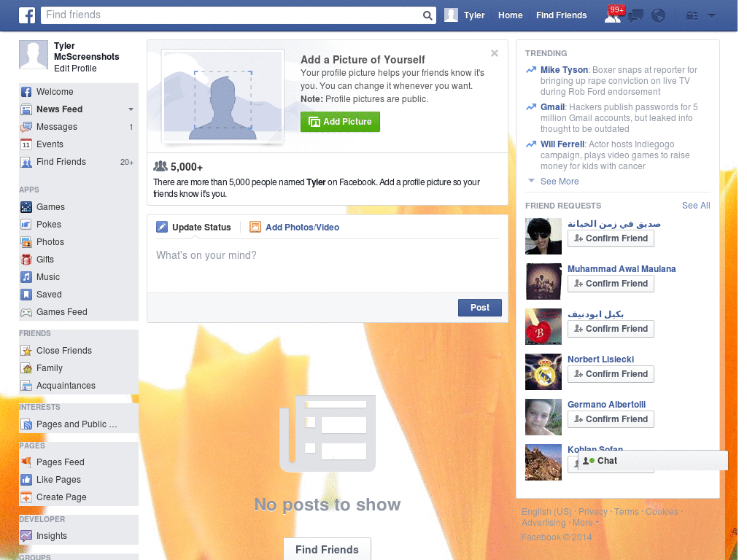The image size is (747, 560).
Task: Confirm friend Norbert Lisiecki
Action: coord(611,374)
